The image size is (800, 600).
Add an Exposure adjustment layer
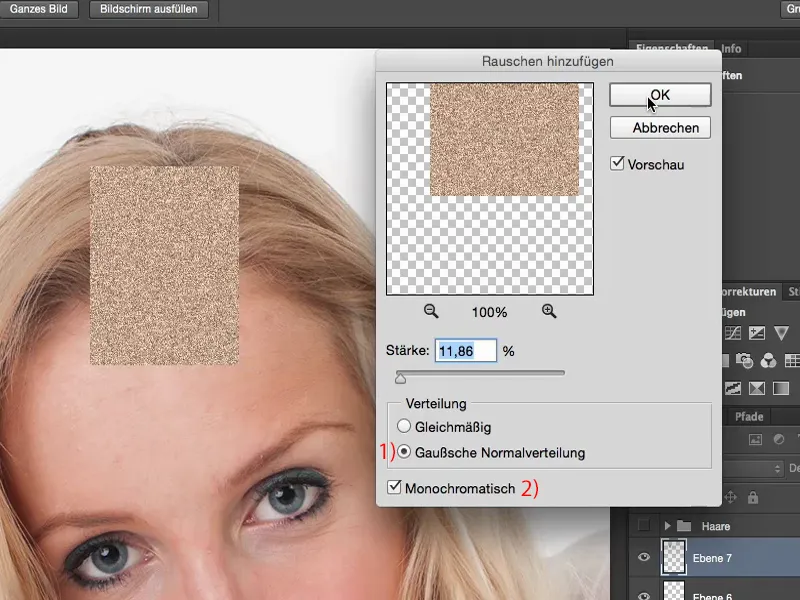(757, 334)
